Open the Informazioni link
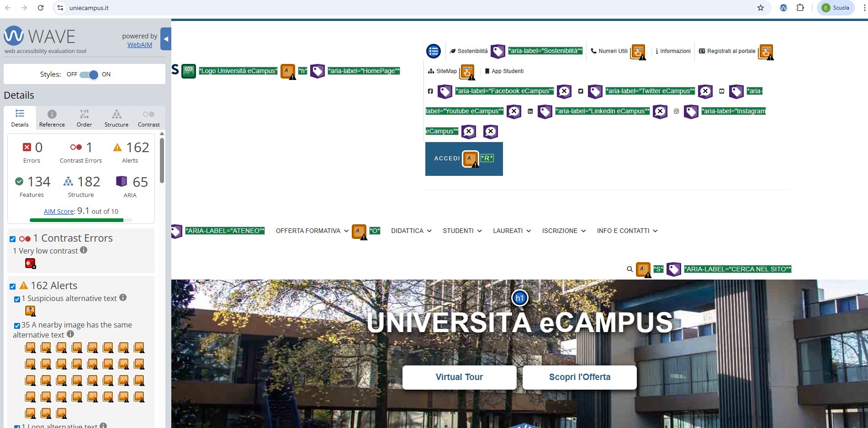The image size is (868, 428). click(672, 51)
